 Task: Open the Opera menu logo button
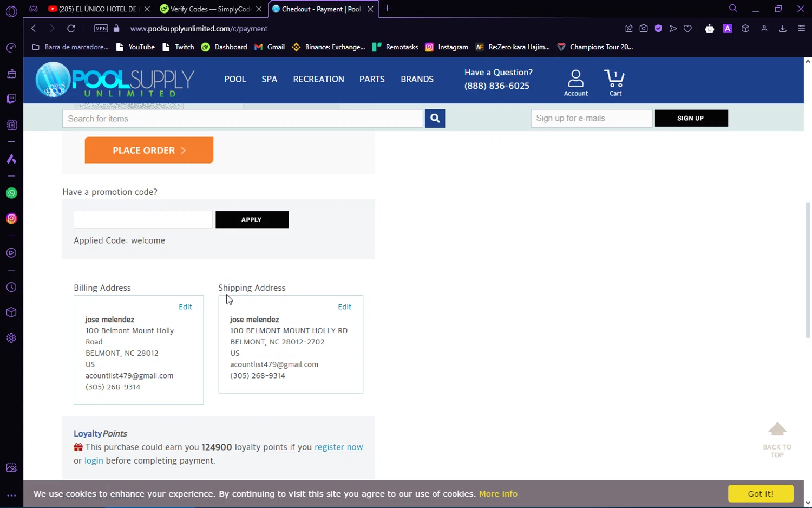[11, 11]
